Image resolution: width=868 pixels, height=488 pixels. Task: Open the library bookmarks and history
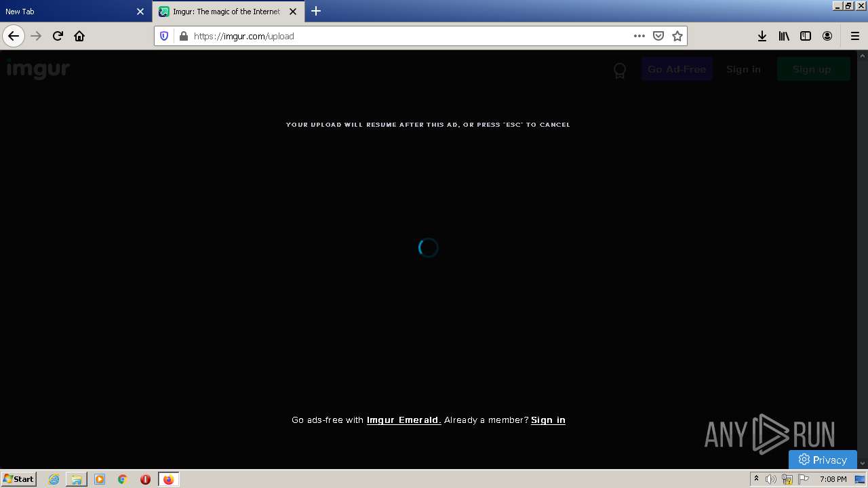coord(784,36)
